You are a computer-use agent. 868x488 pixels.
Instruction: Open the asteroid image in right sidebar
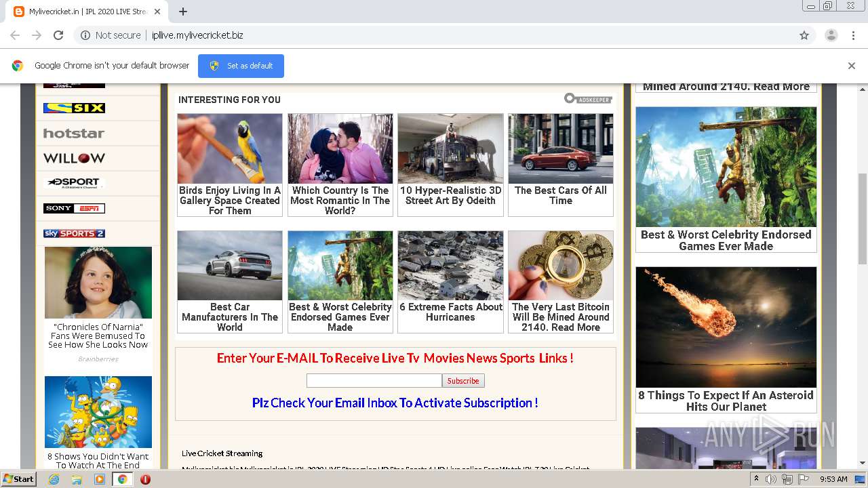[726, 327]
